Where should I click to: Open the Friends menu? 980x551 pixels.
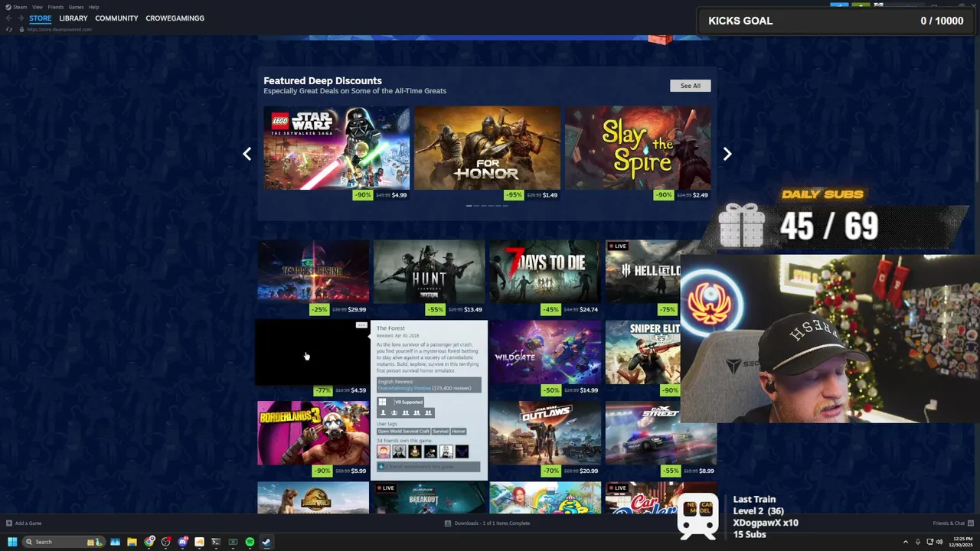[55, 7]
